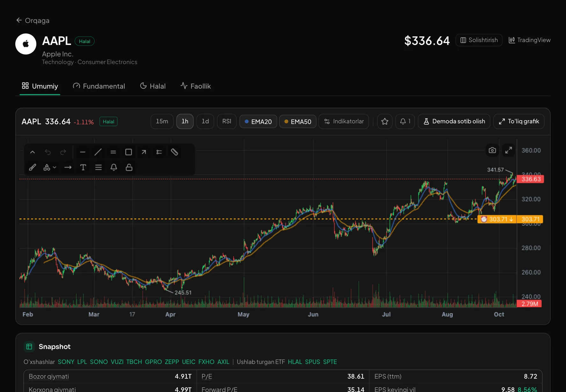The height and width of the screenshot is (392, 566).
Task: Switch to the Fundamental tab
Action: [x=99, y=86]
